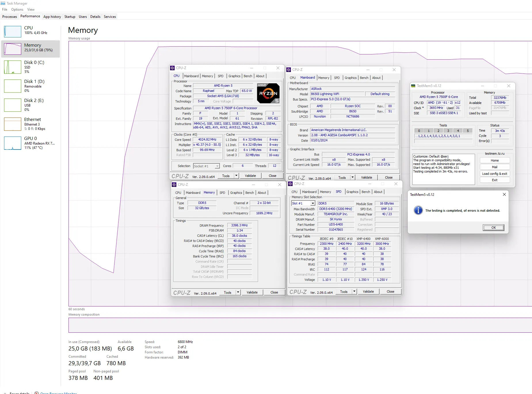This screenshot has width=532, height=394.
Task: Open the View menu in Task Manager
Action: (x=31, y=10)
